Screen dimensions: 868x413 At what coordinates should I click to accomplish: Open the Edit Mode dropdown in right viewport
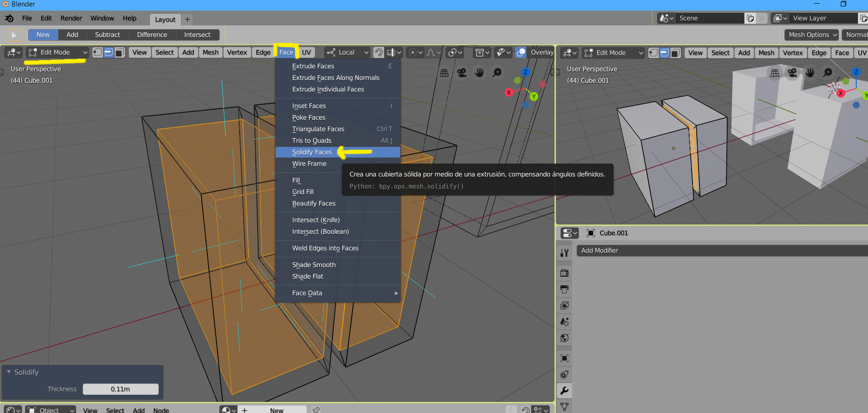pyautogui.click(x=613, y=53)
